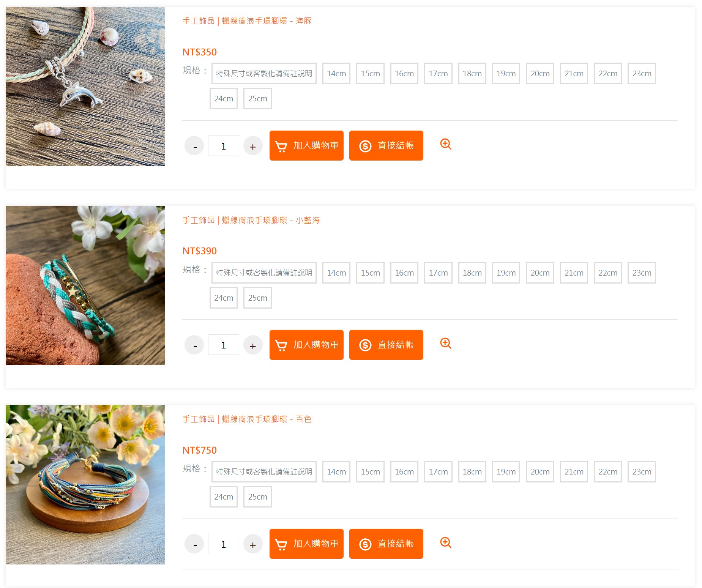Open the 海豚 bracelet product title link
Image resolution: width=702 pixels, height=588 pixels.
click(247, 21)
